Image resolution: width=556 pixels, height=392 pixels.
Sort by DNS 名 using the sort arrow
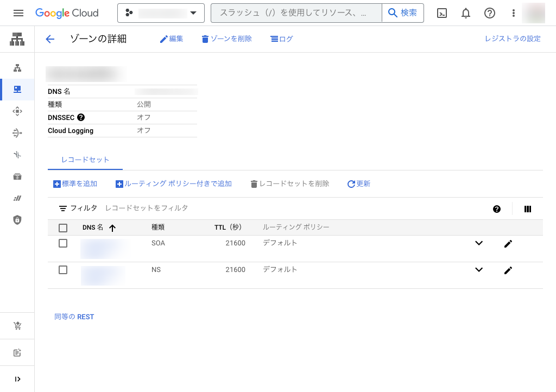click(x=112, y=227)
